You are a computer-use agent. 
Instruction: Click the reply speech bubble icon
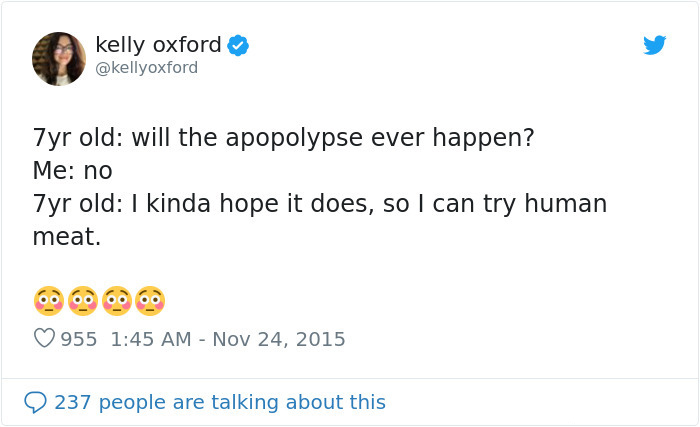coord(35,402)
